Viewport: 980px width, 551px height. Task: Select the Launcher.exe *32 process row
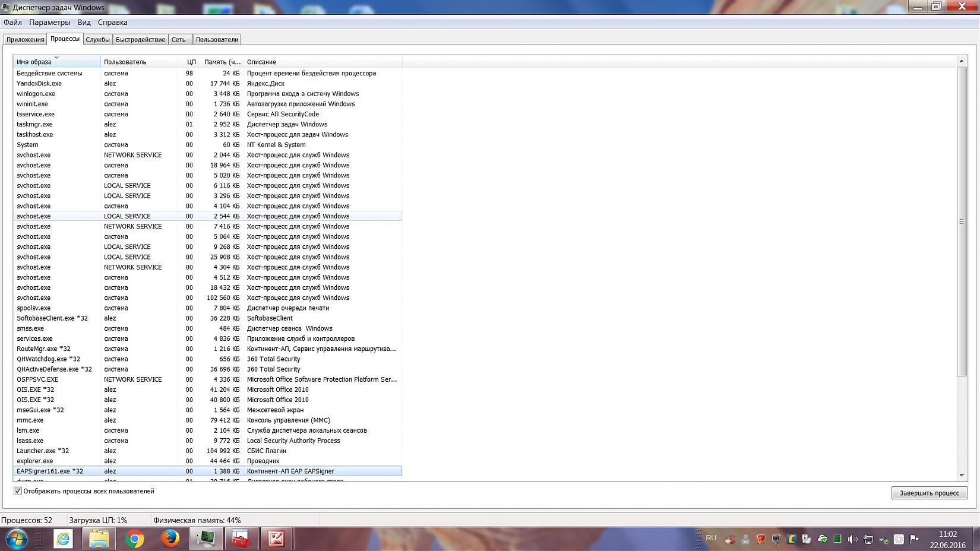pos(208,451)
